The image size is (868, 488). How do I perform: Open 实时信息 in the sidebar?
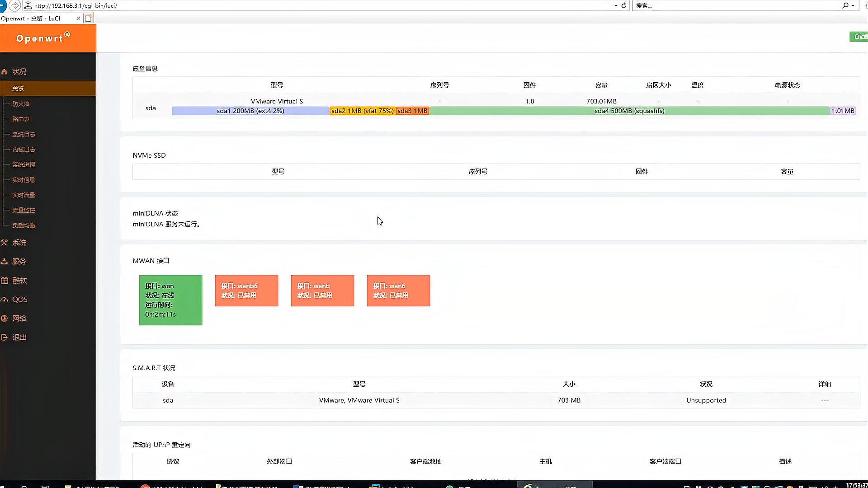click(x=24, y=180)
